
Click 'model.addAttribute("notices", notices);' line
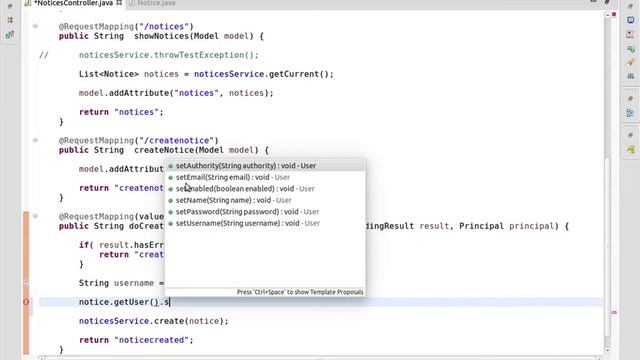coord(176,93)
